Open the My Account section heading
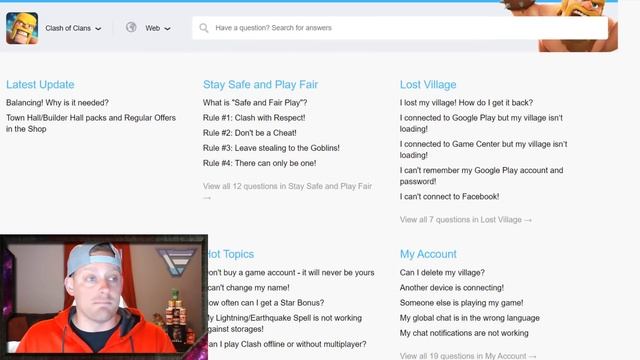The image size is (640, 360). point(428,254)
